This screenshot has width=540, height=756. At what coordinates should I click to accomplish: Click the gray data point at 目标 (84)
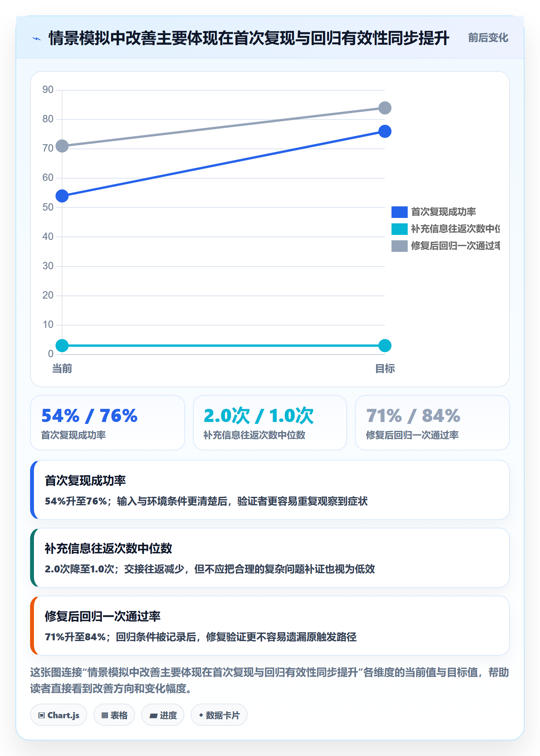tap(385, 108)
